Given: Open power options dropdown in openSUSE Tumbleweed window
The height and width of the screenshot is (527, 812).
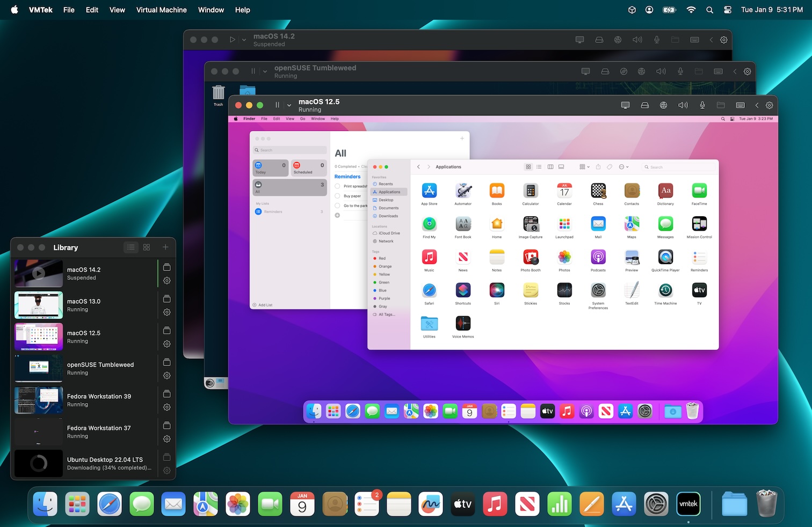Looking at the screenshot, I should point(265,71).
